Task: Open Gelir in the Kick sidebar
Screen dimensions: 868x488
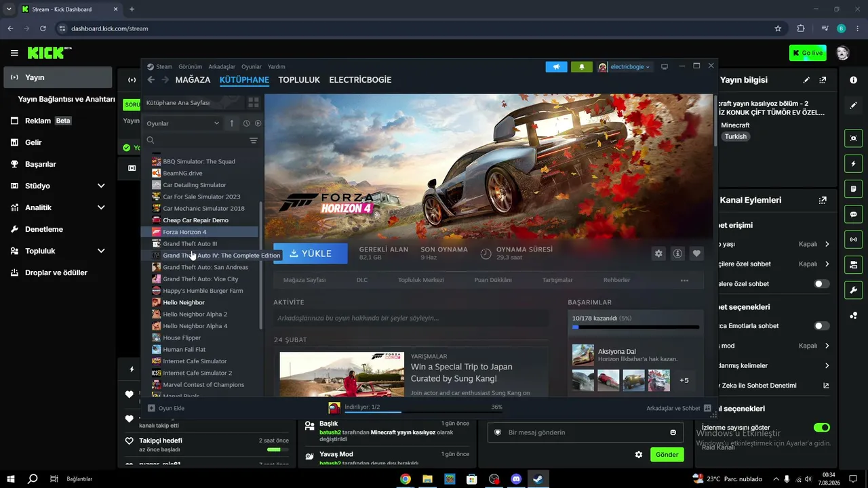Action: [x=58, y=142]
